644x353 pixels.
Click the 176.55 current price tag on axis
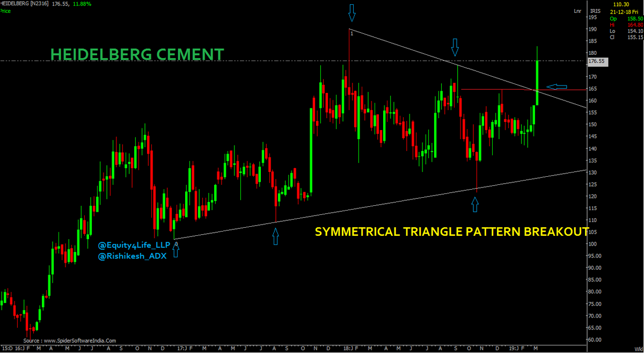tap(597, 61)
